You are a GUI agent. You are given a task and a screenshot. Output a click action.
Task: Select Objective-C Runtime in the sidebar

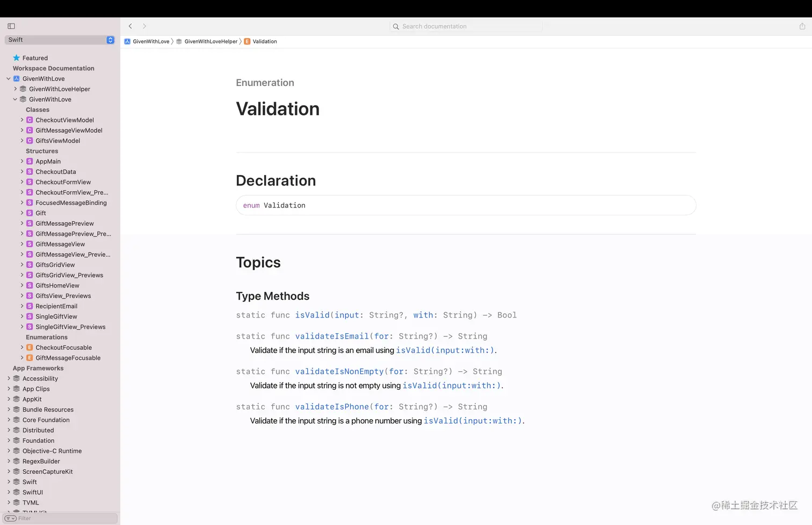[x=52, y=451]
